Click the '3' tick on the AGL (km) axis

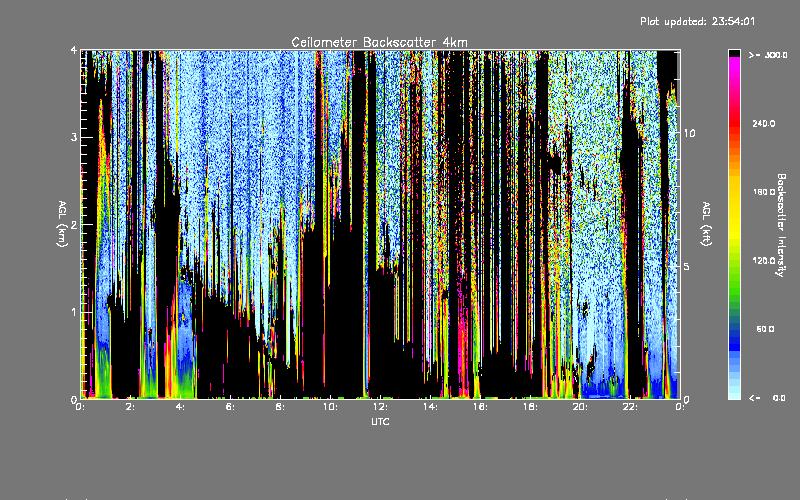click(x=74, y=137)
